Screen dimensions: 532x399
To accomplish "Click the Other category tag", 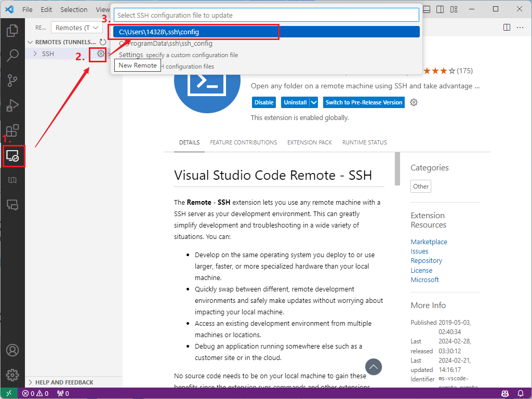I will point(421,187).
